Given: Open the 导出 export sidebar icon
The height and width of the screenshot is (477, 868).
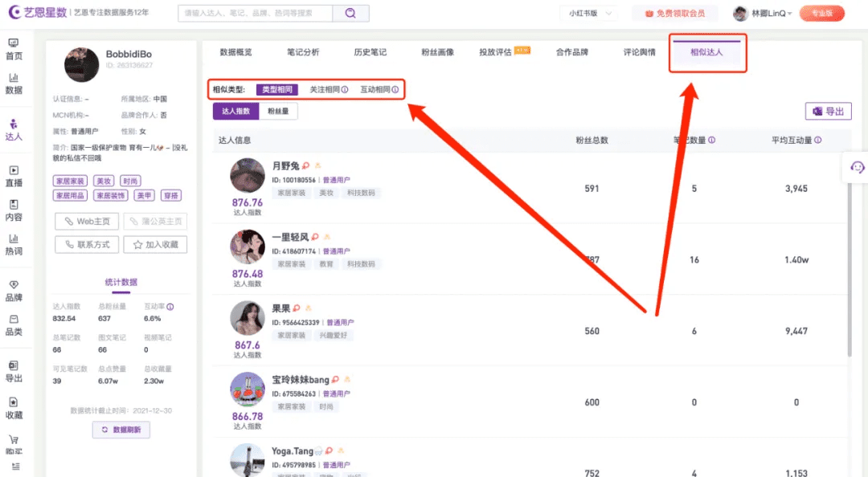Looking at the screenshot, I should pos(14,372).
